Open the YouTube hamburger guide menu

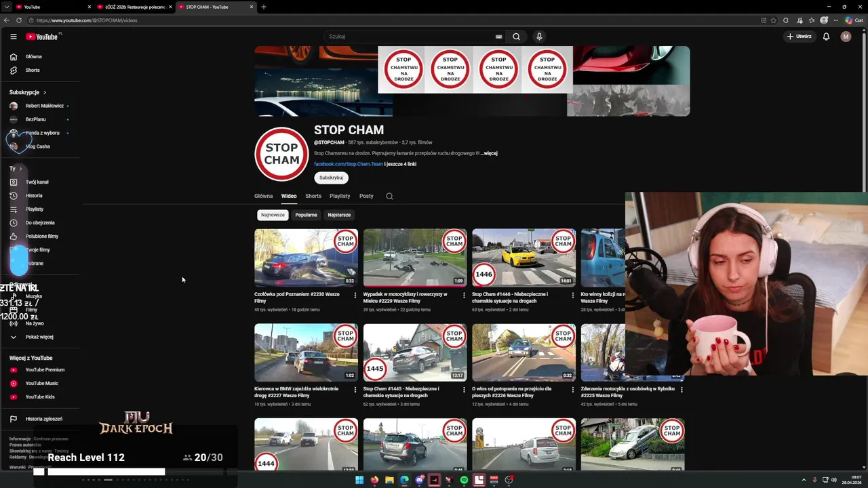click(x=13, y=37)
